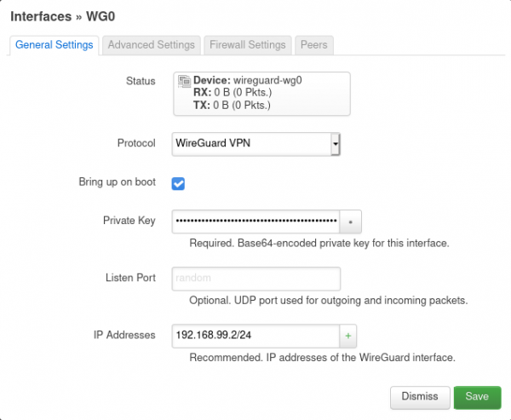Click the Bring up on boot label
This screenshot has width=511, height=420.
click(x=117, y=182)
